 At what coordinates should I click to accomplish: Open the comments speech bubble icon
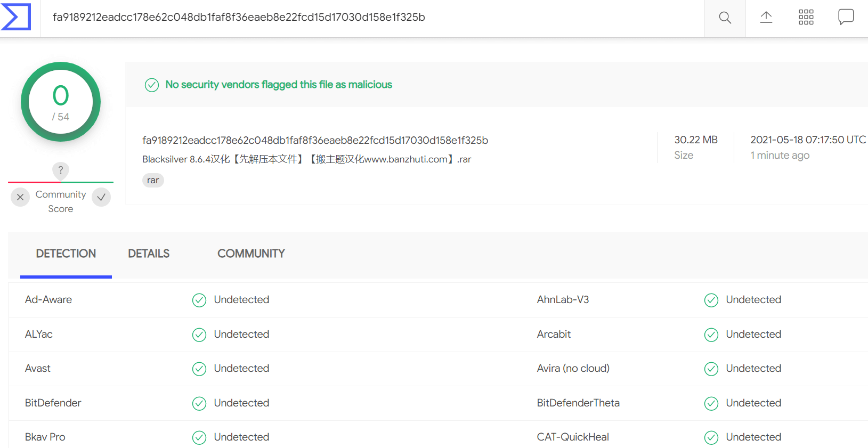846,17
